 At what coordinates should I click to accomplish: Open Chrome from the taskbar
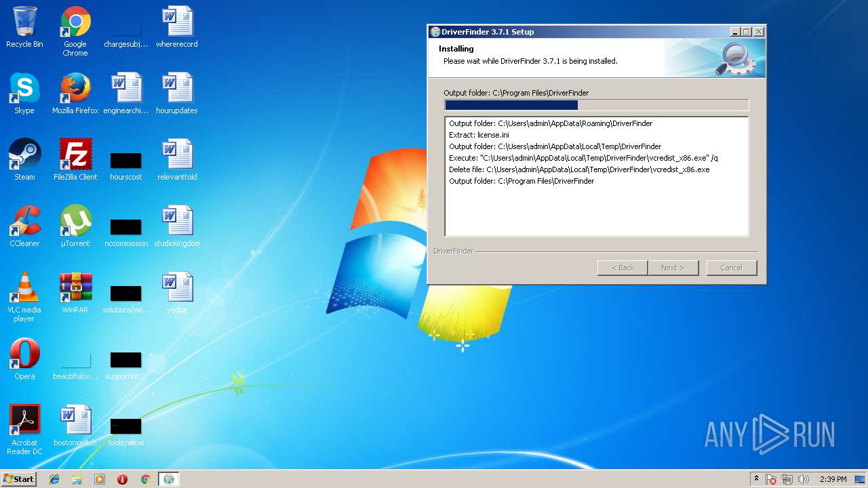click(x=145, y=479)
